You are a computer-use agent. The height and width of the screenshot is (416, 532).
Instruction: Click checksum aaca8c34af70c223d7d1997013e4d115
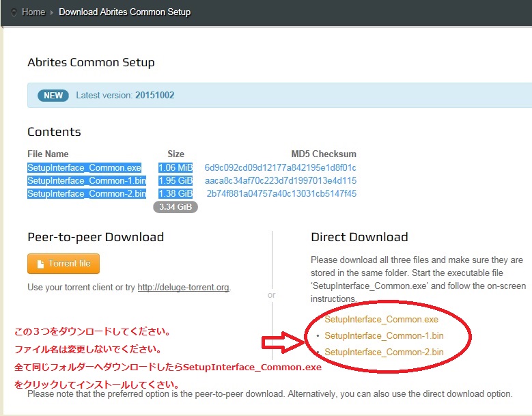[x=281, y=180]
